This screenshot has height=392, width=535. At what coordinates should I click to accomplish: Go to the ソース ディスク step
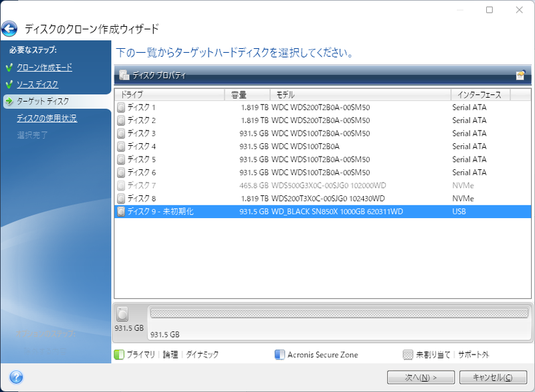(37, 84)
